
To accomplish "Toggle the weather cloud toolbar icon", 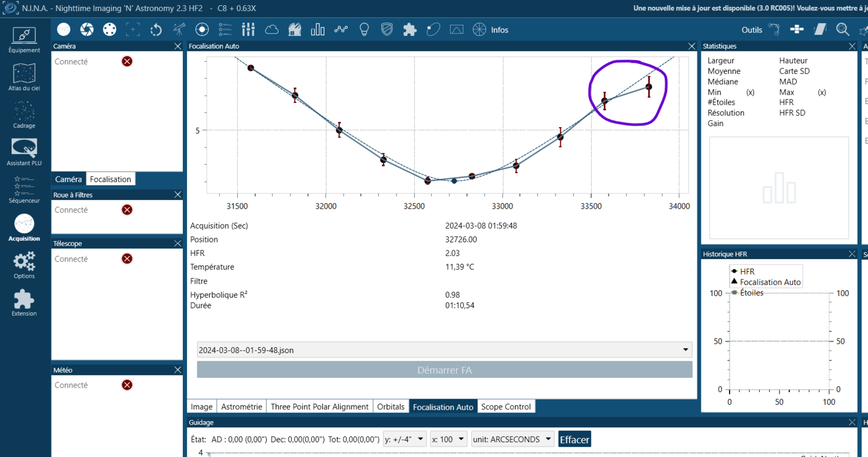I will pos(271,30).
